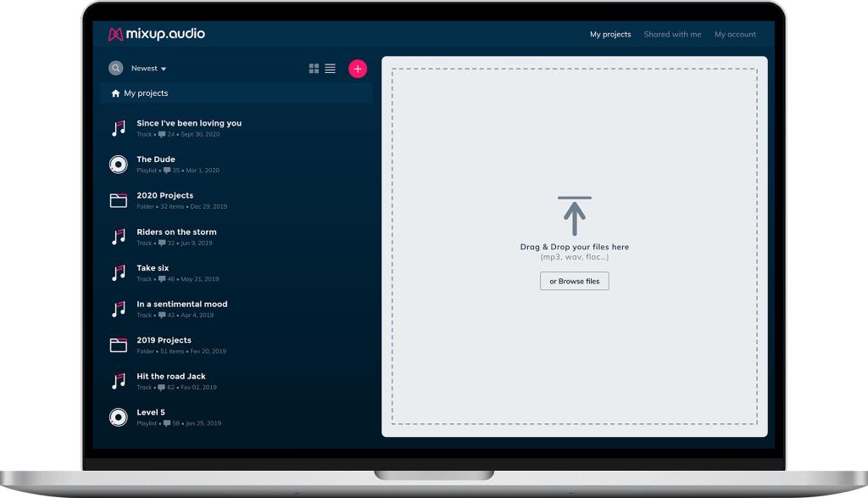The height and width of the screenshot is (498, 868).
Task: Open folder 2019 Projects
Action: pos(164,340)
